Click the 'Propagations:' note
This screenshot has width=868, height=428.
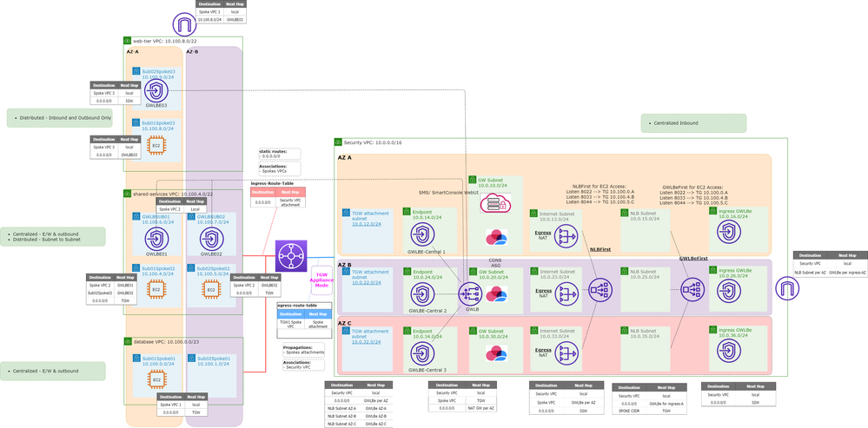point(304,350)
